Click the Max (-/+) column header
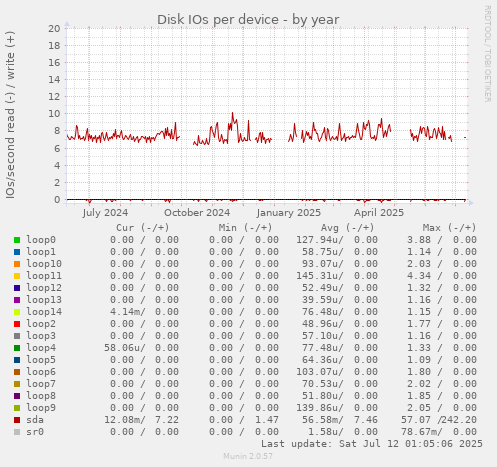This screenshot has height=467, width=497. [x=449, y=228]
